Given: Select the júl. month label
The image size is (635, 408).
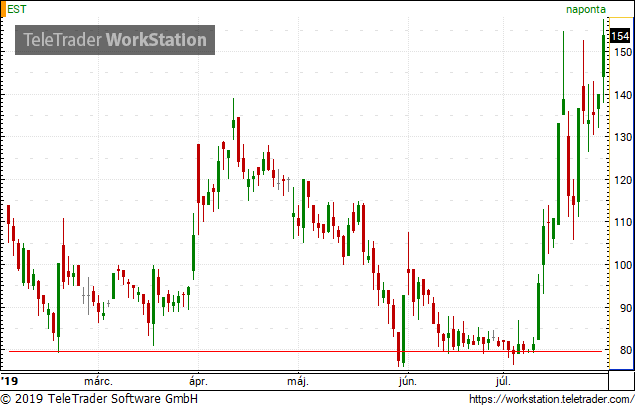Looking at the screenshot, I should coord(503,382).
